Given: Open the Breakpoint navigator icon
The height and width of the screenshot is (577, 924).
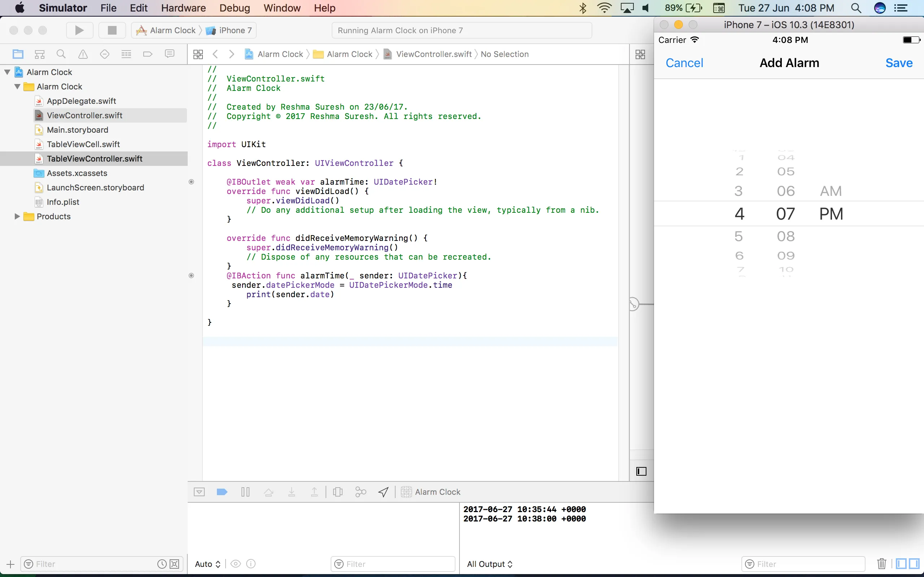Looking at the screenshot, I should click(x=148, y=54).
